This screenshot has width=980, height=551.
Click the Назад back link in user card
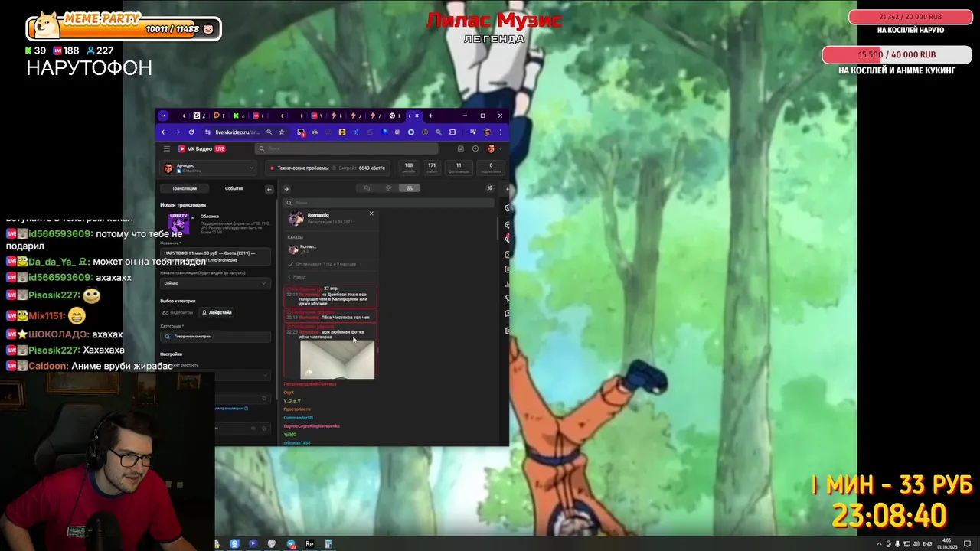pos(297,276)
